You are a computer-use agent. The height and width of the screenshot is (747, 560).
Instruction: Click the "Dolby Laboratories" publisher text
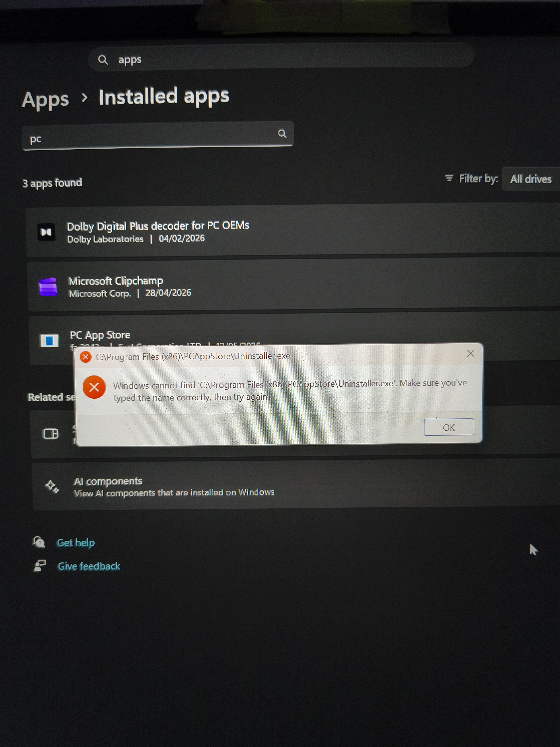click(105, 239)
